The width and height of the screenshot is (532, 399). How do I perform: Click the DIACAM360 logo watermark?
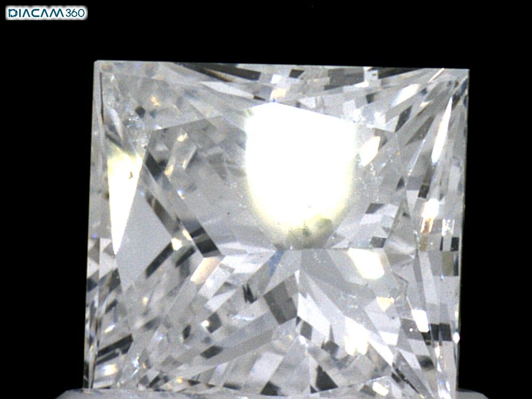(x=46, y=13)
